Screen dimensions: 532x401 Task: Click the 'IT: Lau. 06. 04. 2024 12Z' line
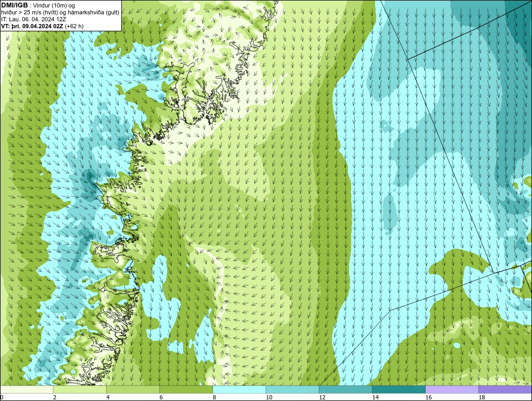[34, 19]
